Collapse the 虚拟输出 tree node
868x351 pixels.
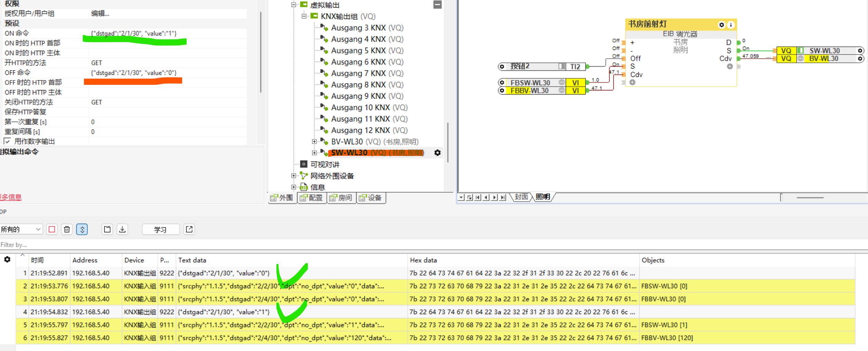(x=294, y=5)
